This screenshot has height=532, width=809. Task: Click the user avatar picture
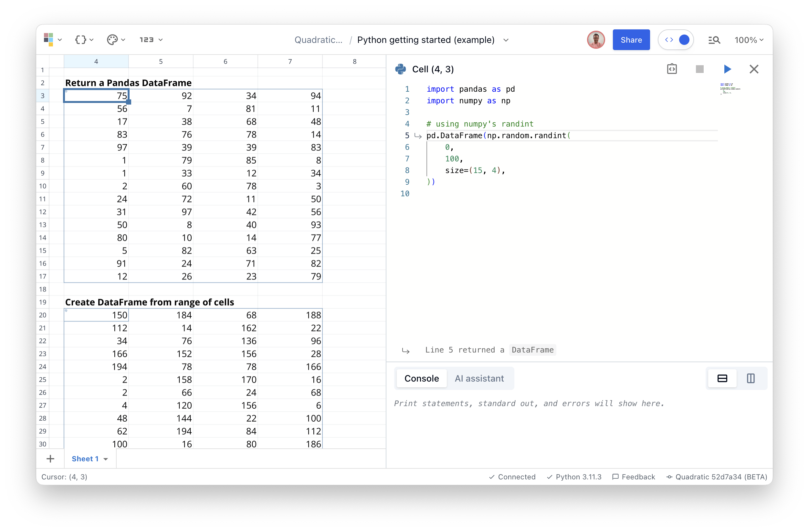595,40
